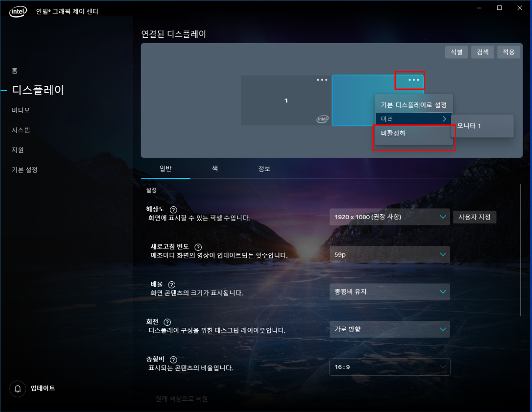
Task: Expand the 59p refresh rate dropdown
Action: click(x=390, y=254)
